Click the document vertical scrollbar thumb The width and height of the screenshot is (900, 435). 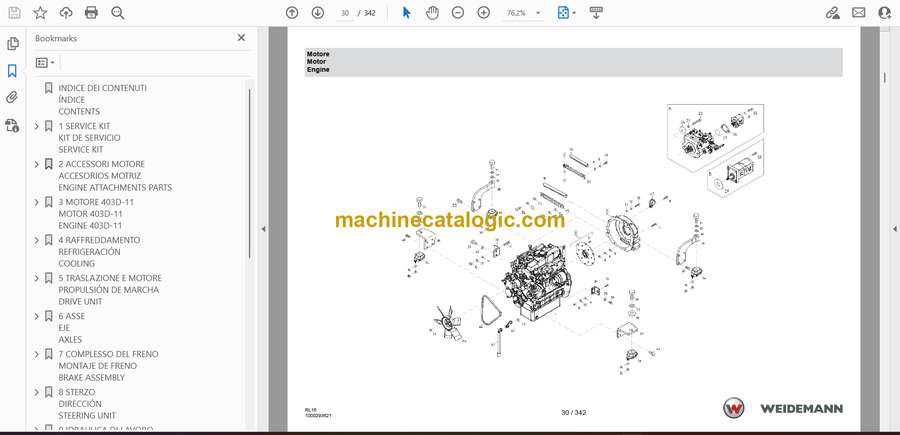(885, 77)
